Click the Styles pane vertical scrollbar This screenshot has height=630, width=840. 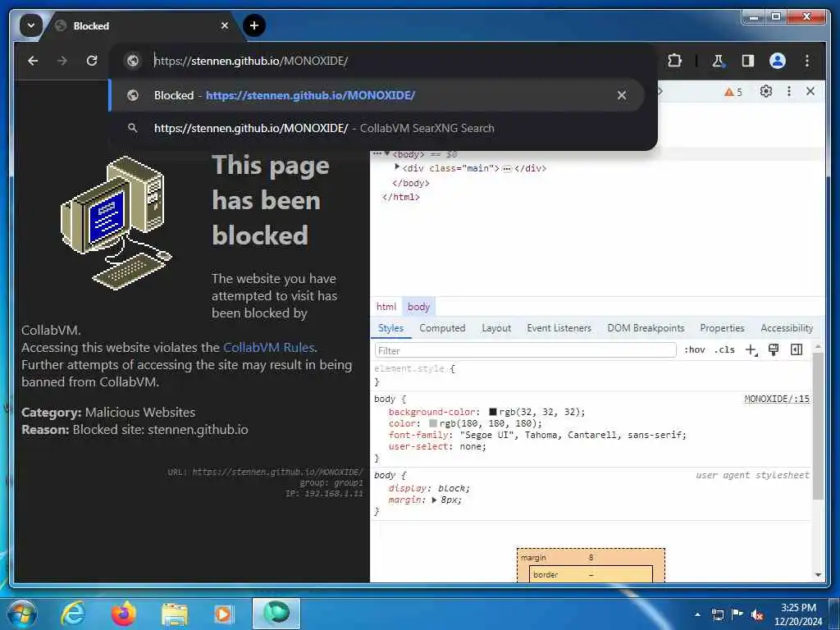pyautogui.click(x=818, y=426)
